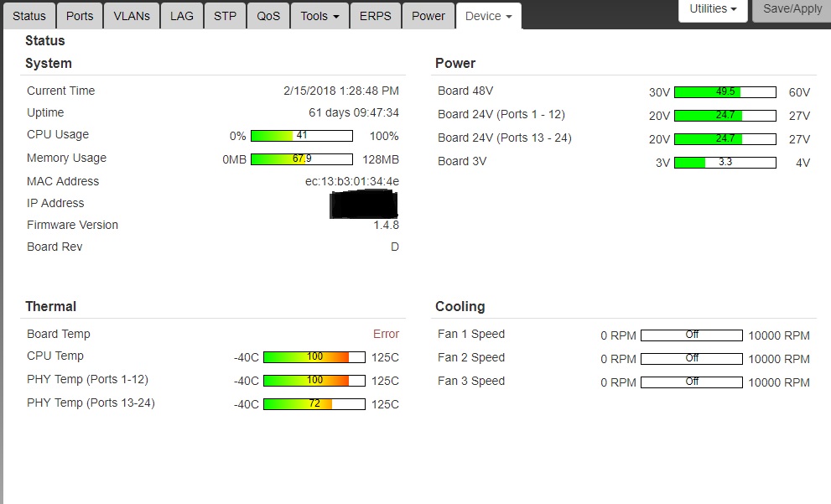
Task: Switch to the ERPS tab
Action: 375,16
